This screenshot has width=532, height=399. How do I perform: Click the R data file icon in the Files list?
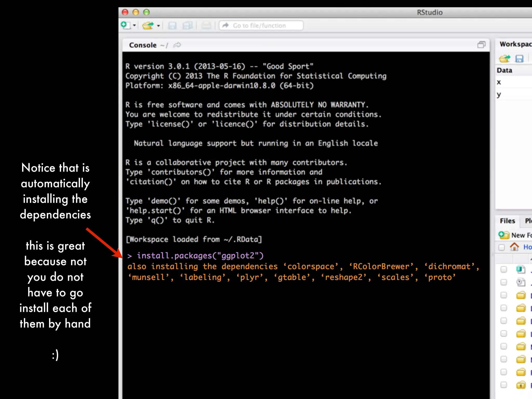[521, 270]
